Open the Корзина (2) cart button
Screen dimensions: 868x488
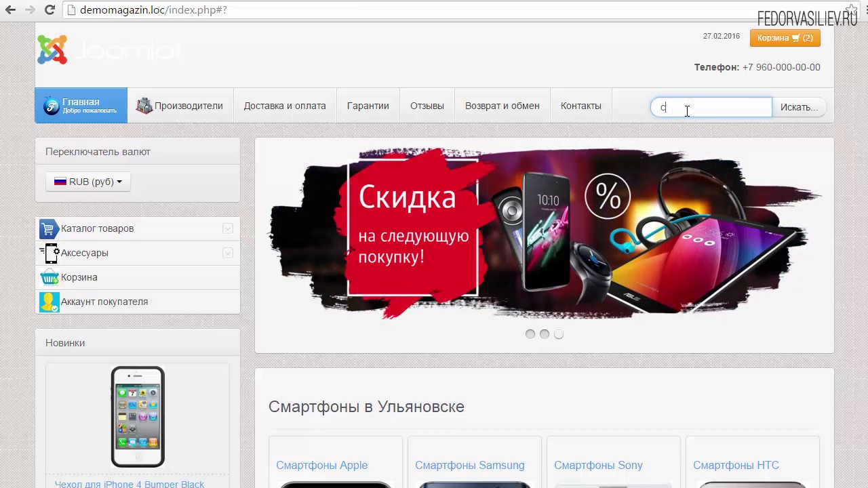click(785, 38)
